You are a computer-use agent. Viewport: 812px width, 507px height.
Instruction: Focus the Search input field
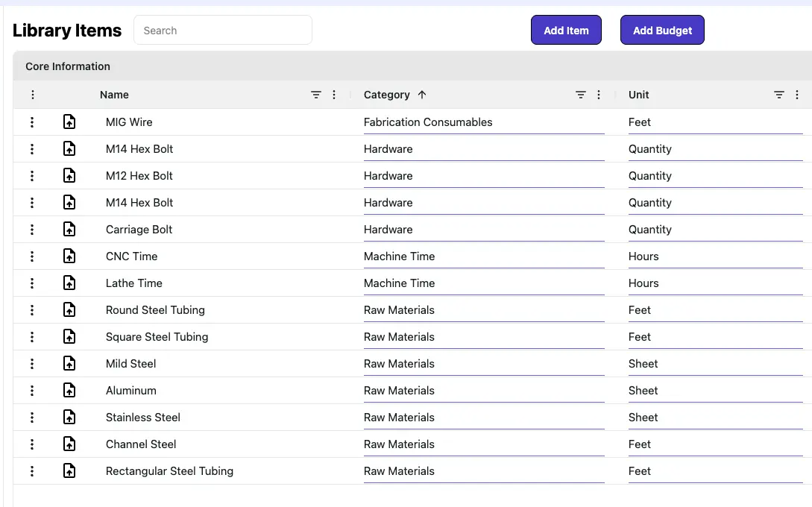coord(223,31)
